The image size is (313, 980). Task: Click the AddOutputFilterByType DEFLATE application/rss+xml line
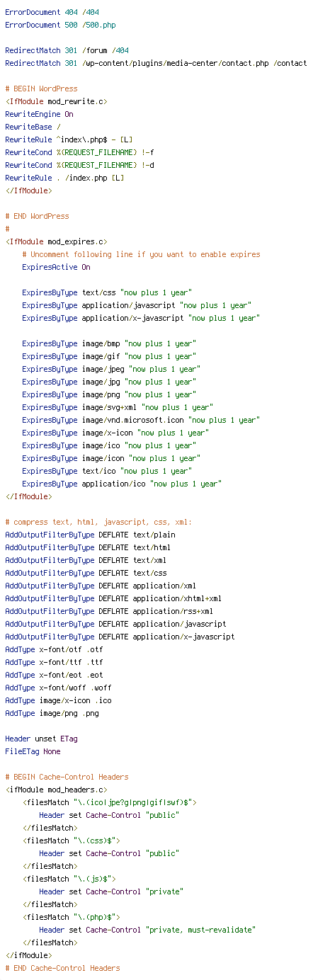click(x=109, y=611)
